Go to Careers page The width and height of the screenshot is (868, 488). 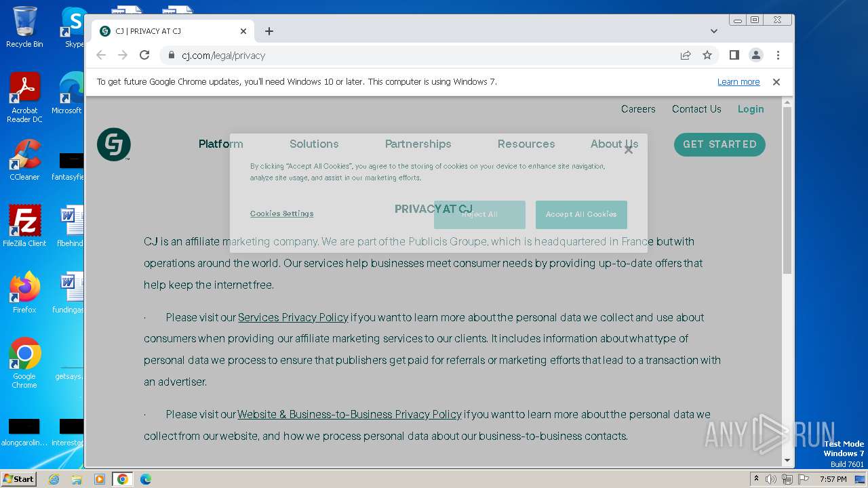(x=638, y=109)
